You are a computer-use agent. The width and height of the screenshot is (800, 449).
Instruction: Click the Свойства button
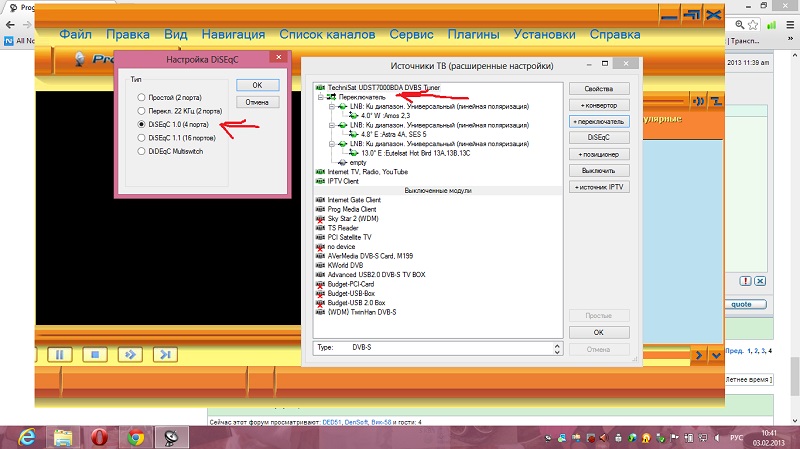pos(598,89)
